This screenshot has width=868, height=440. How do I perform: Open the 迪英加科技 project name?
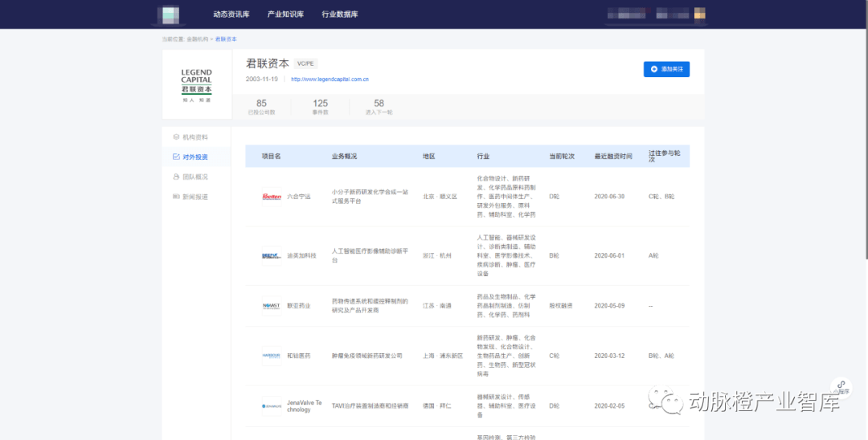(x=301, y=256)
